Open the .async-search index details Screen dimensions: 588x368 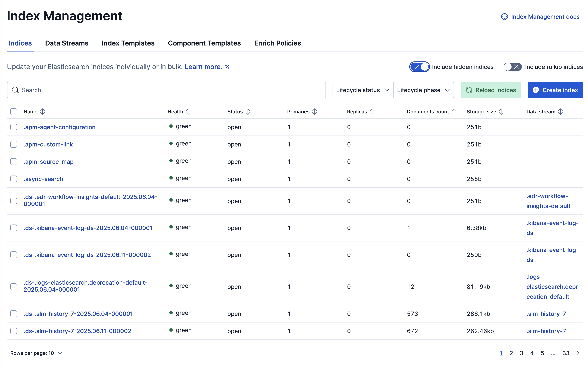[43, 179]
